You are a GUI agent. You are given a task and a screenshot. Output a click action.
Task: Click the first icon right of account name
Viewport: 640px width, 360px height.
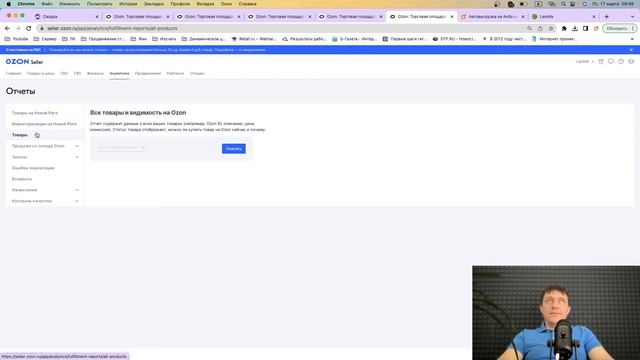(x=601, y=62)
